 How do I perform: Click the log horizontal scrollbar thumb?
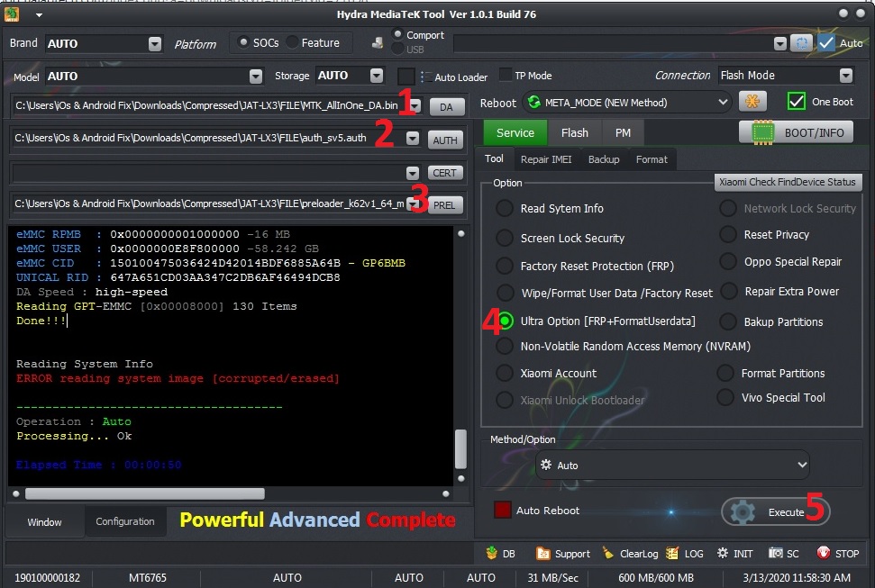[144, 493]
